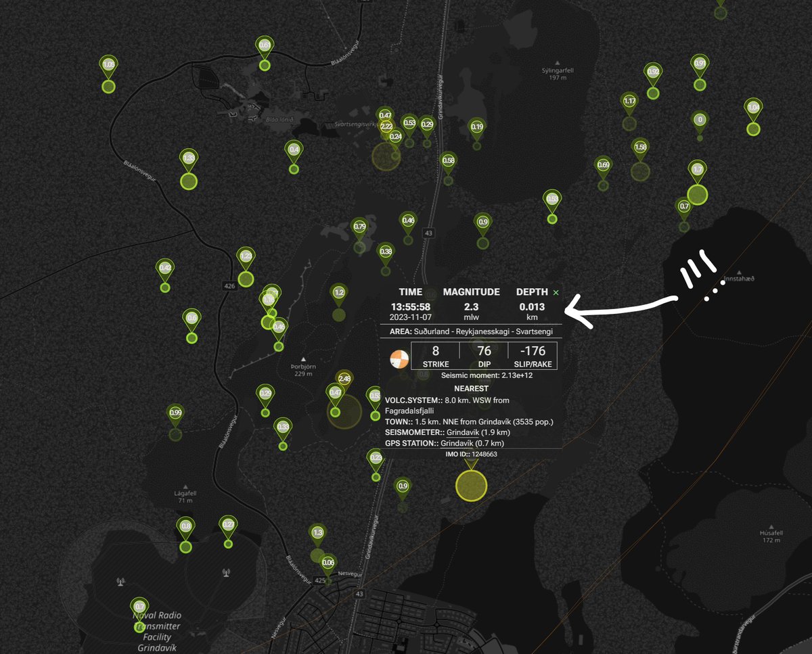
Task: Open the Grindavík seismometer link
Action: tap(463, 431)
